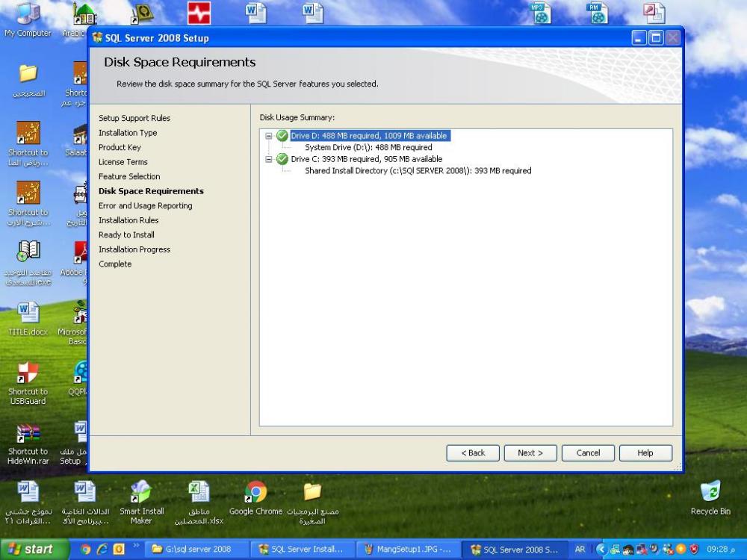Switch to MangSetup1.JPG taskbar window

point(409,549)
